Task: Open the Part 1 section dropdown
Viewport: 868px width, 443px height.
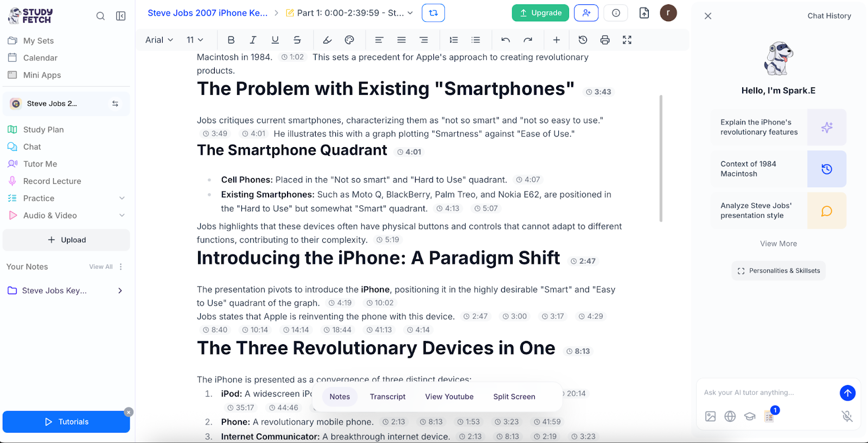Action: (349, 13)
